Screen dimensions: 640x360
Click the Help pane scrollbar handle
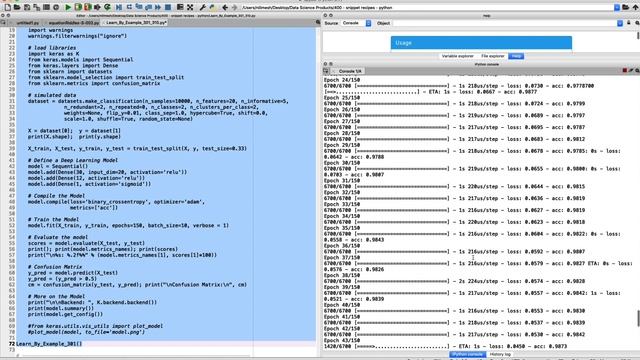pos(638,36)
